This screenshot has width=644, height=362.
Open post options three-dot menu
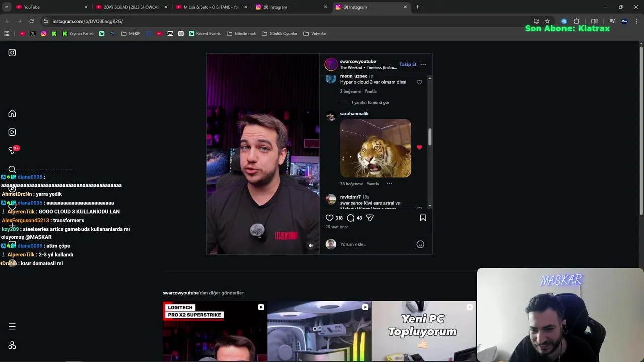point(423,64)
